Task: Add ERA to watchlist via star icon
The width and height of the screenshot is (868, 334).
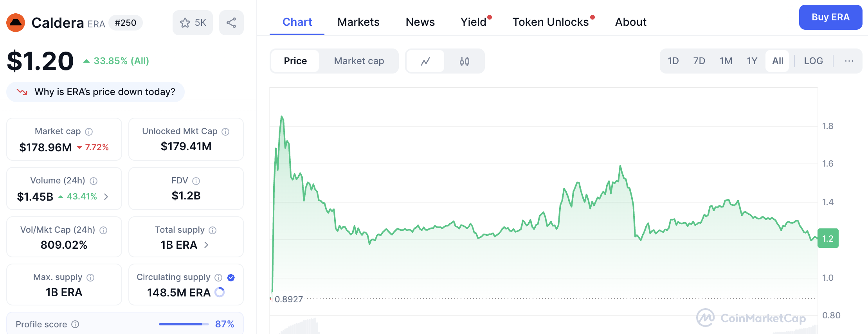Action: [x=184, y=22]
